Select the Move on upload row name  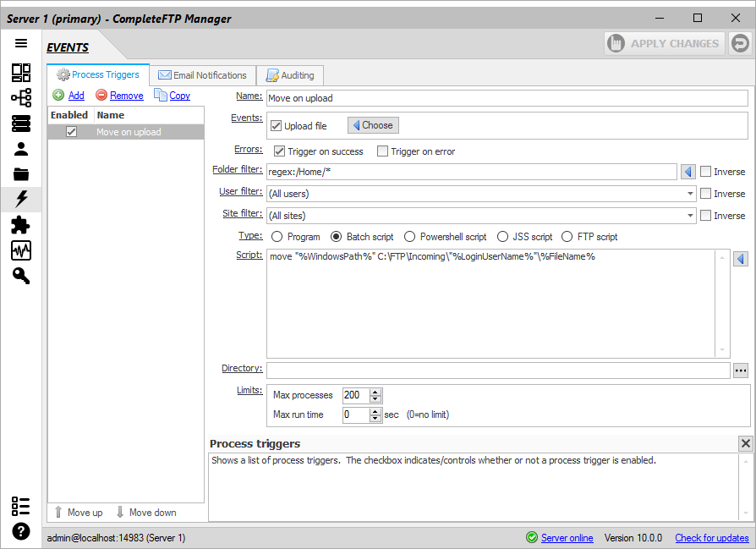point(129,132)
